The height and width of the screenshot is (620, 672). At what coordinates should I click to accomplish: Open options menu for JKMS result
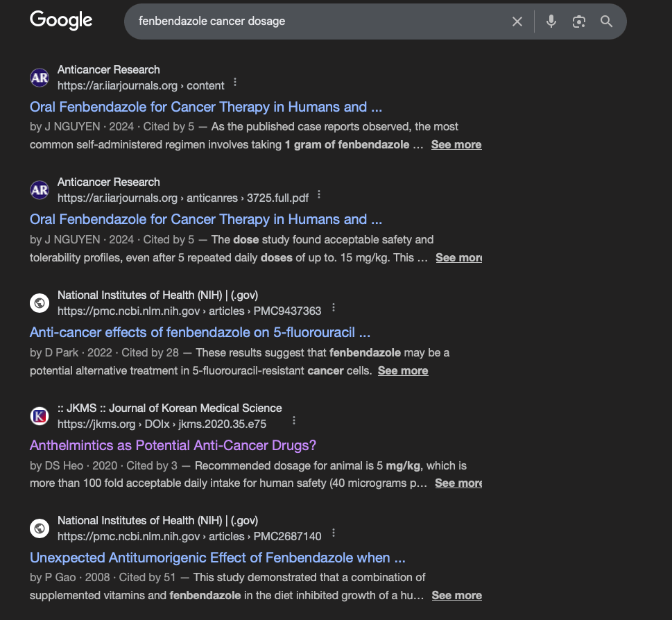[x=294, y=420]
